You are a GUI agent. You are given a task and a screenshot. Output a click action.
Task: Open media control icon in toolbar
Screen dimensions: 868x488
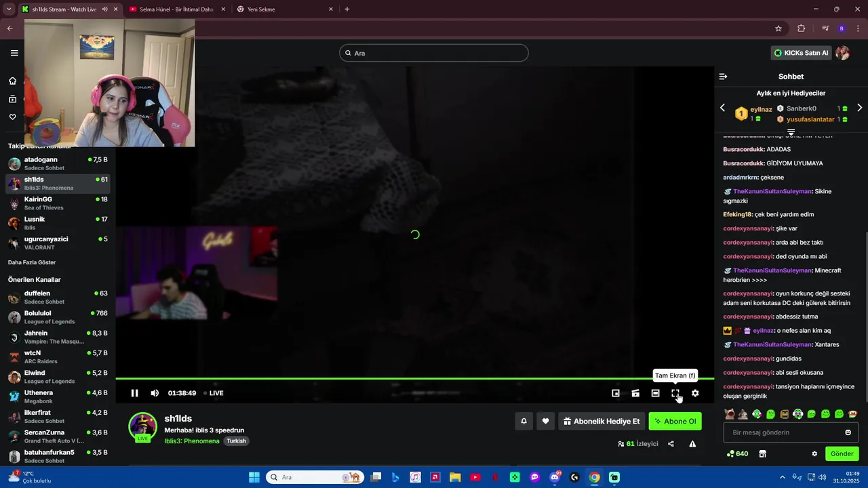[x=825, y=28]
